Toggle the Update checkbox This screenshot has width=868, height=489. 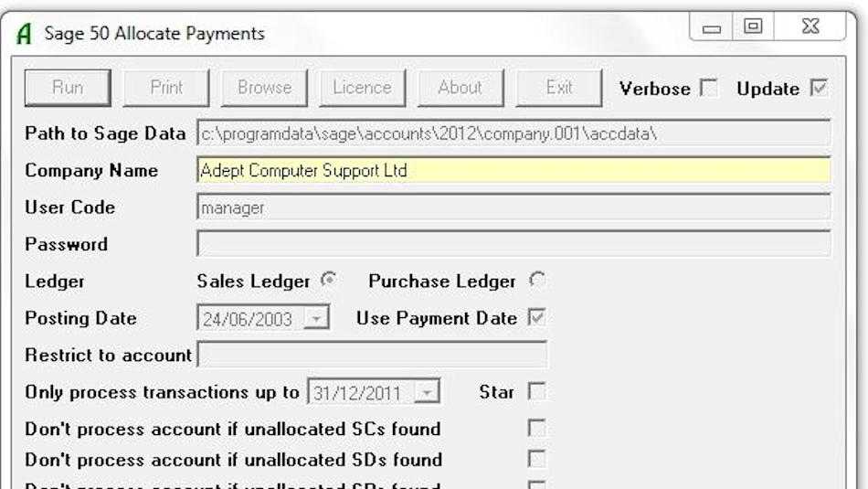(819, 88)
